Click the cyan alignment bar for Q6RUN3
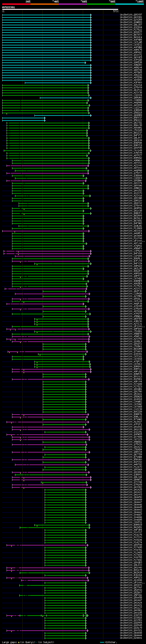Viewport: 146px width, 644px height. [x=66, y=98]
